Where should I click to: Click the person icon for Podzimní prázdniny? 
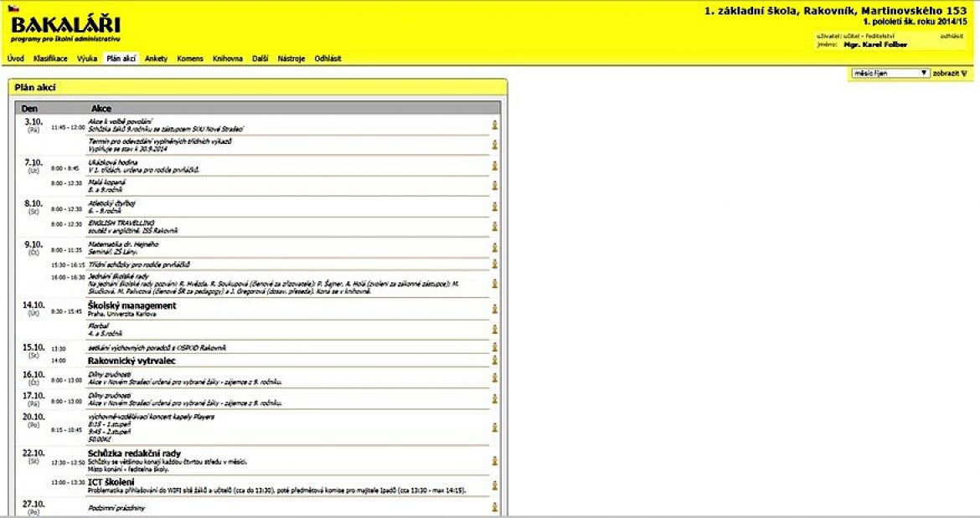(494, 507)
